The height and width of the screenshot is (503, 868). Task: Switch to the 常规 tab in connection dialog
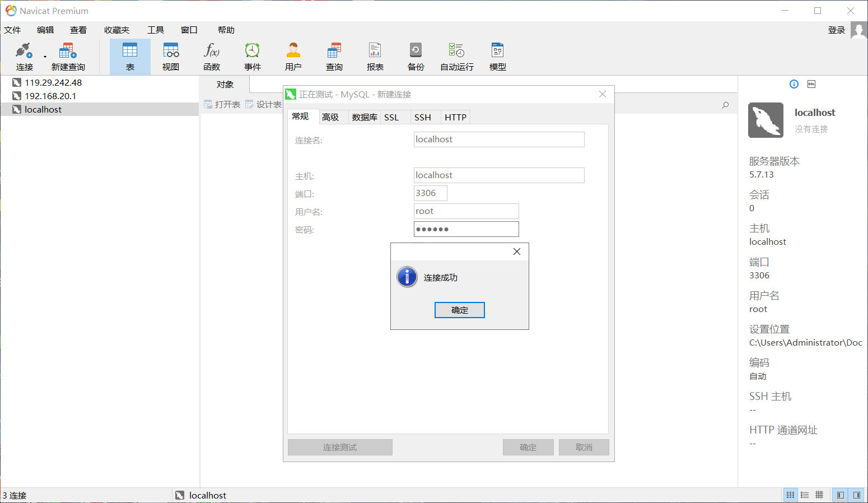[x=300, y=117]
